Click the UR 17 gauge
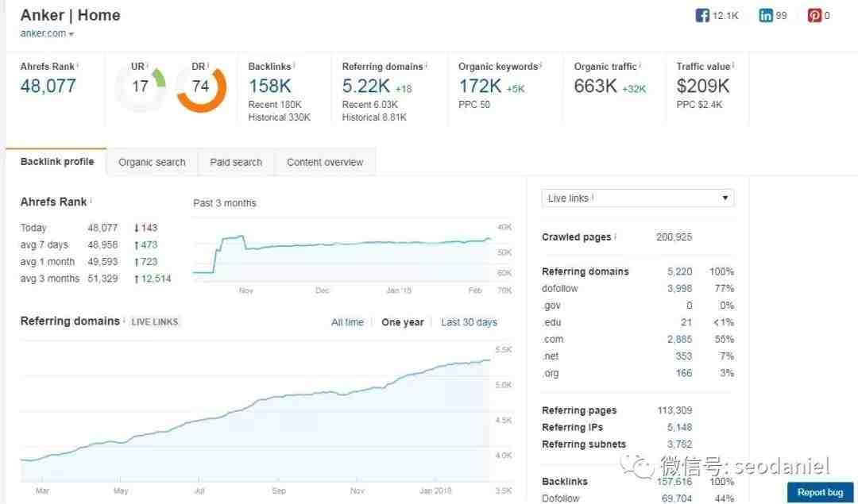The height and width of the screenshot is (504, 858). [x=141, y=87]
